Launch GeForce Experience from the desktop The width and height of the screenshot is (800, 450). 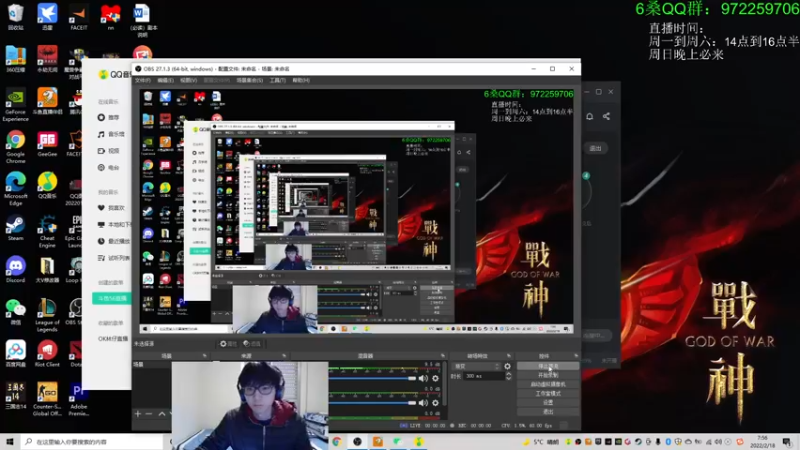pos(15,105)
